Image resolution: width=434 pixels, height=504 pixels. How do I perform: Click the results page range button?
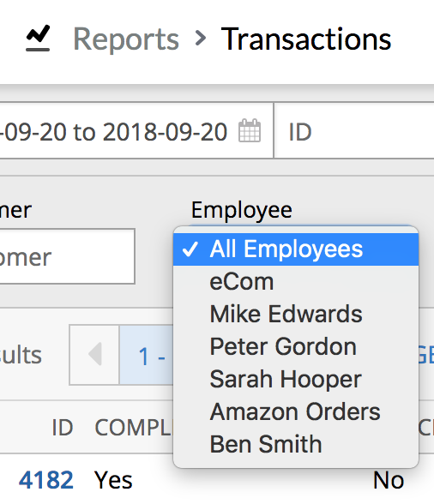[x=147, y=355]
